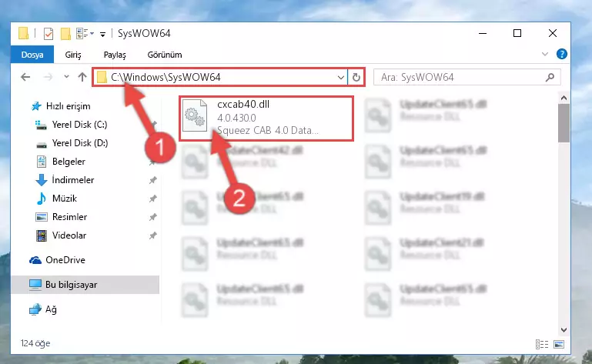Click the pin icon next to Videolar

click(152, 235)
